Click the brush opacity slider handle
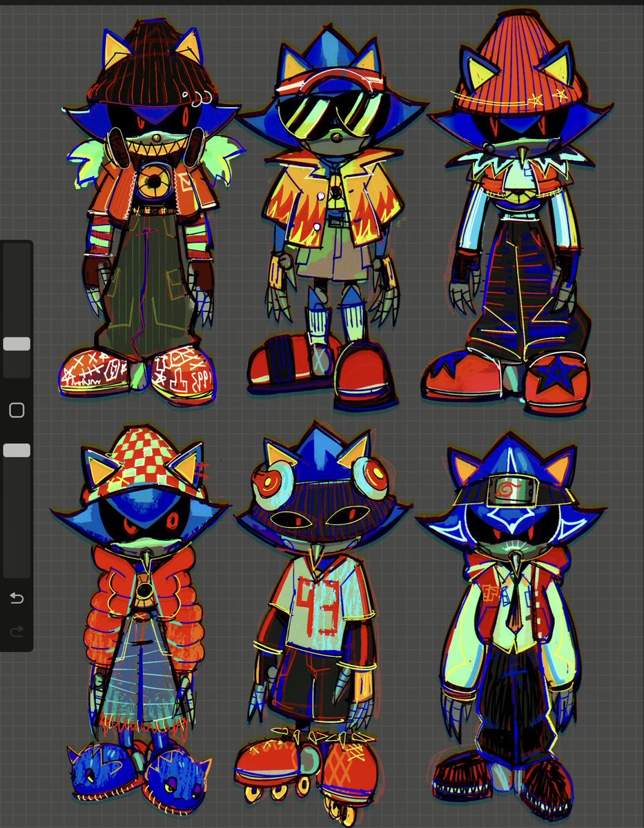Screen dimensions: 644x828 point(17,451)
